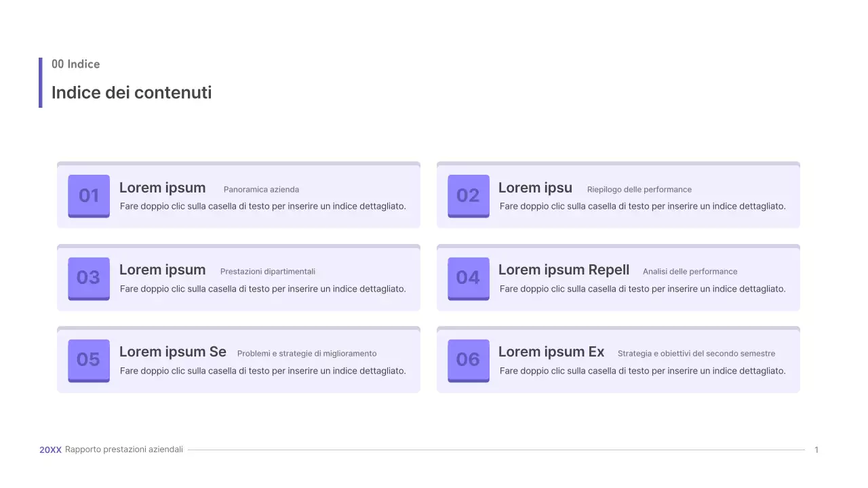Click the 06 number badge
The width and height of the screenshot is (868, 488).
pos(468,360)
